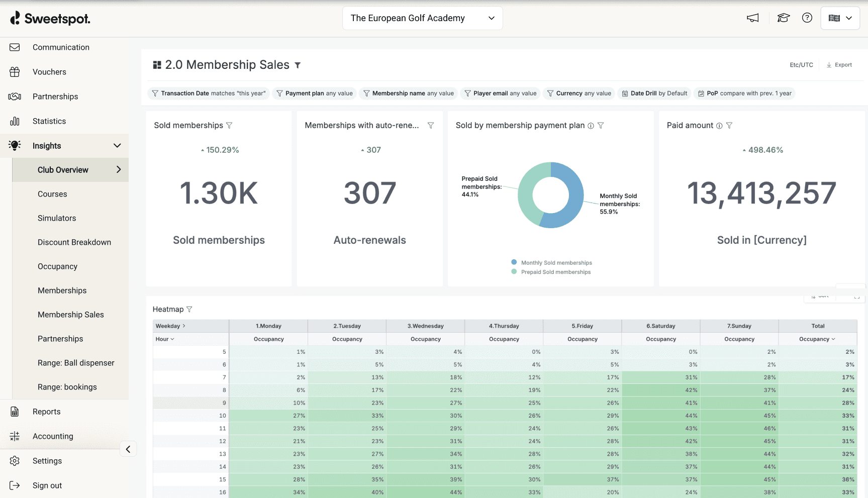This screenshot has width=868, height=498.
Task: Open Communication in the sidebar
Action: (x=61, y=47)
